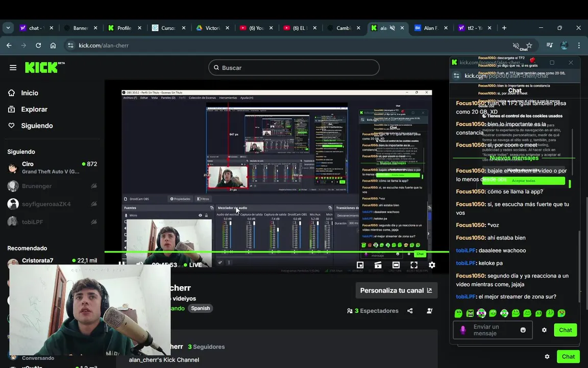Image resolution: width=588 pixels, height=368 pixels.
Task: Enable picture-in-picture mini player icon
Action: pyautogui.click(x=360, y=265)
